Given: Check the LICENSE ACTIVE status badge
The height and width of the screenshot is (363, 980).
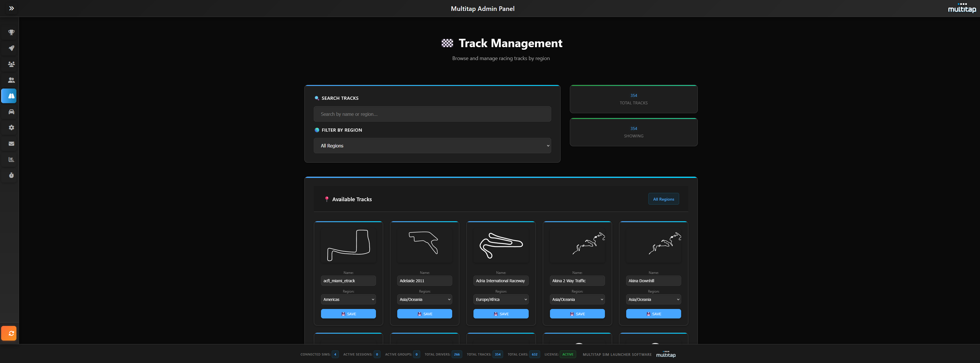Looking at the screenshot, I should [568, 354].
